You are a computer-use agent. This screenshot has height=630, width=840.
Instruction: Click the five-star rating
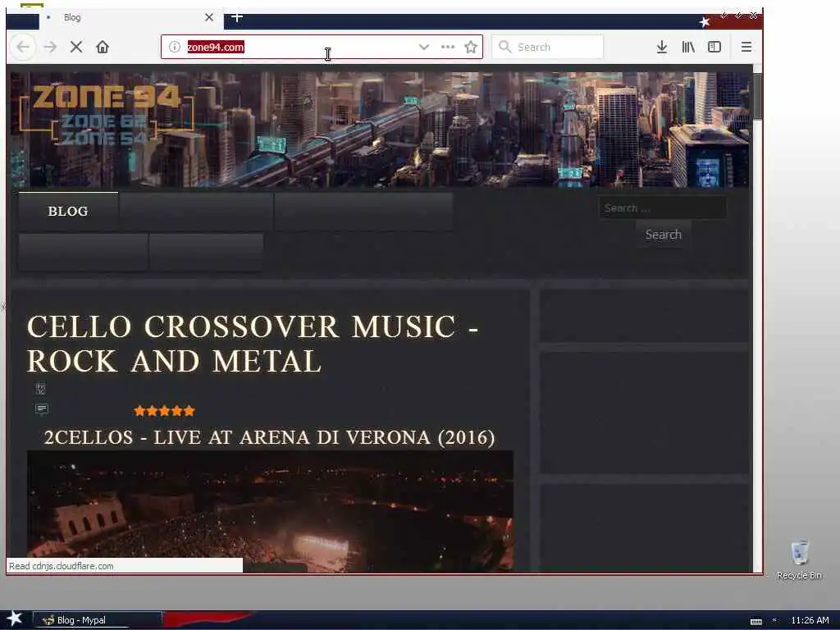[x=164, y=411]
